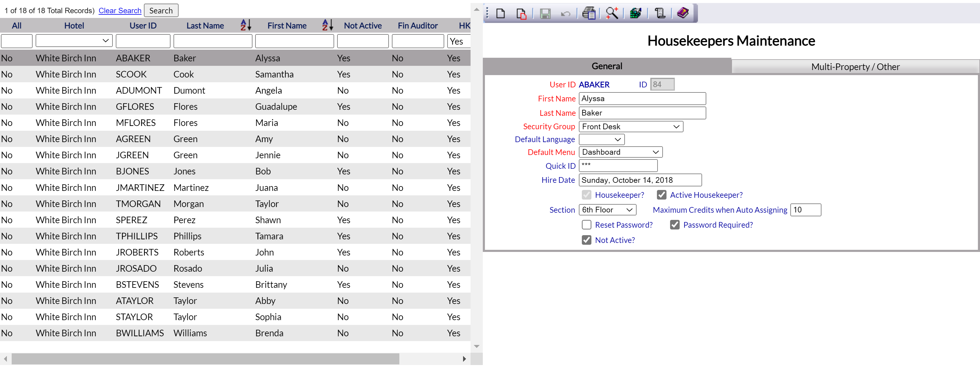Open the Security Group dropdown
The height and width of the screenshot is (368, 980).
tap(631, 127)
